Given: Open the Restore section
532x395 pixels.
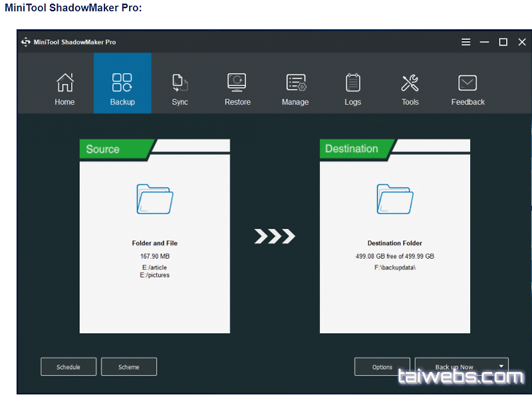Looking at the screenshot, I should tap(237, 86).
